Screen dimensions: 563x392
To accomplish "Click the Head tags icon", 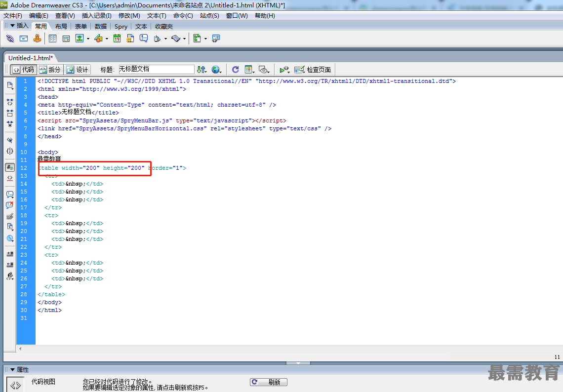I will (157, 39).
